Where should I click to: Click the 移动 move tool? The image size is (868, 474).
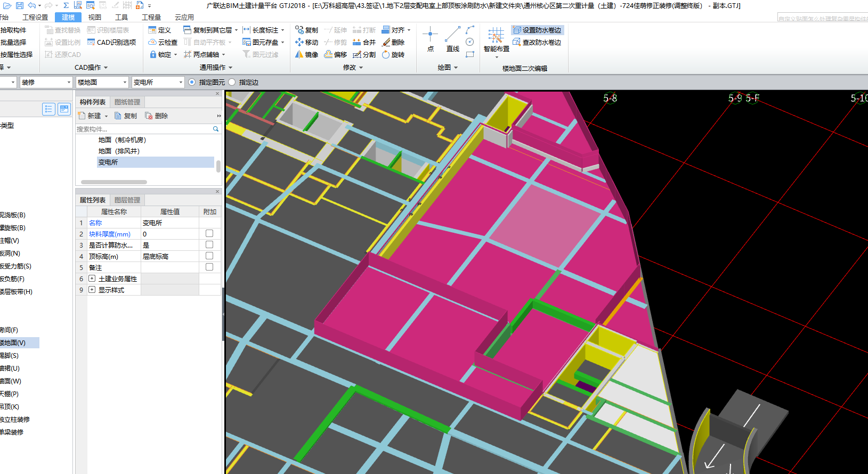[x=307, y=42]
